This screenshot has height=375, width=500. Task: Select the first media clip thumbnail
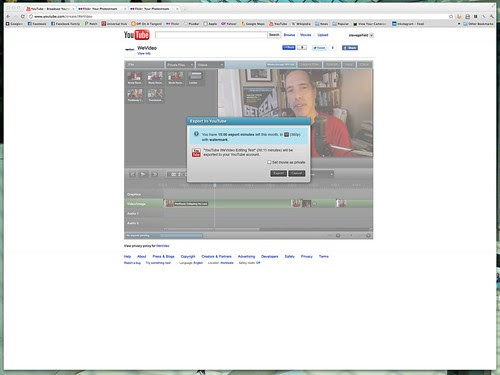coord(135,78)
